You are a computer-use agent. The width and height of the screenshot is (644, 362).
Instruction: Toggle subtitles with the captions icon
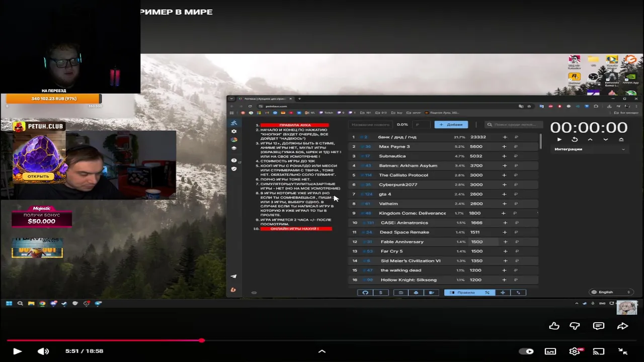(x=550, y=351)
